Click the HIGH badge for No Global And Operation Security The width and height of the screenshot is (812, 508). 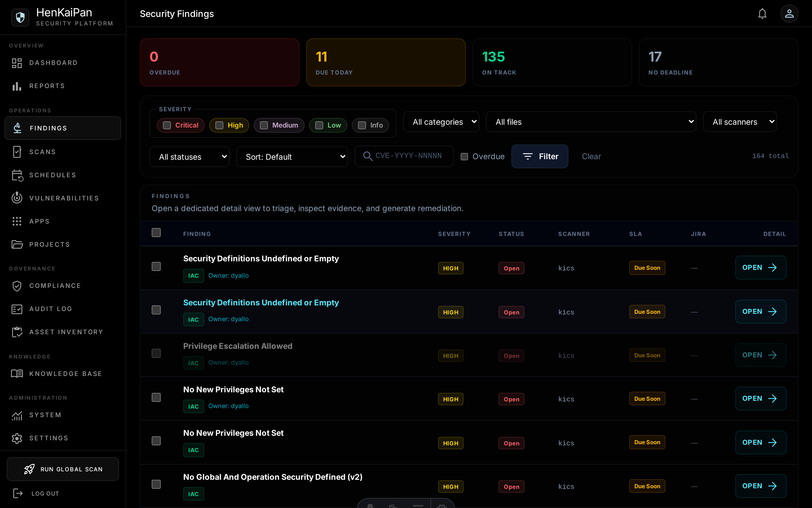pos(450,487)
